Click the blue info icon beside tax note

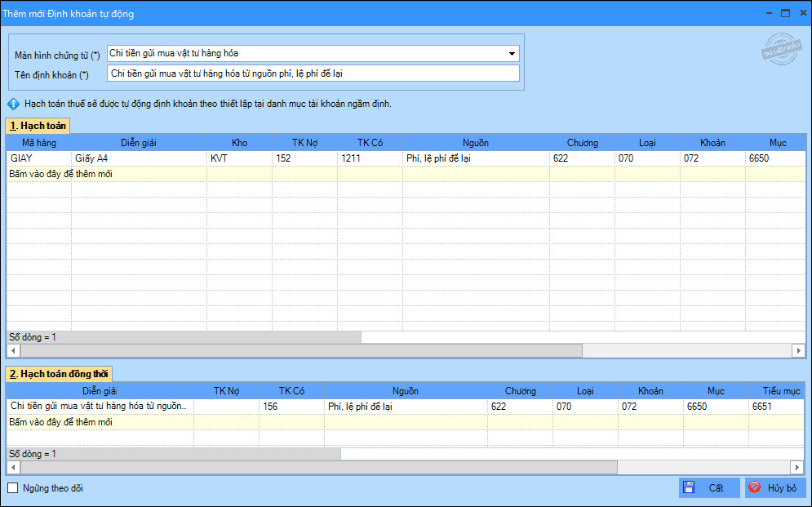click(x=13, y=105)
